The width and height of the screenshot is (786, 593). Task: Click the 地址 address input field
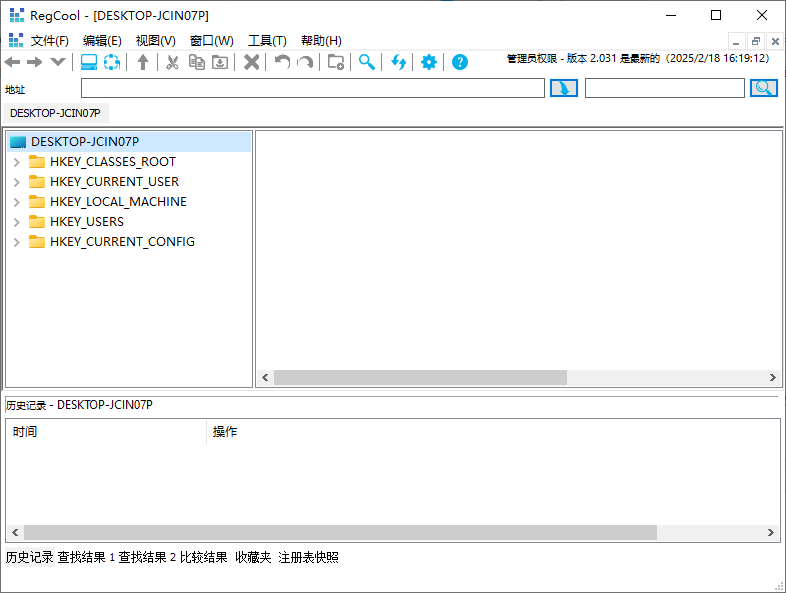pos(313,88)
